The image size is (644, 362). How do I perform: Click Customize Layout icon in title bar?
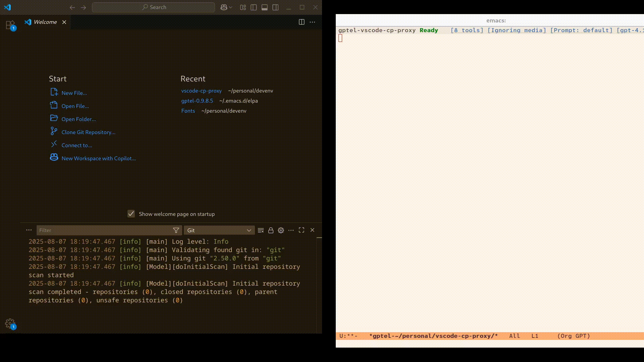[x=243, y=7]
